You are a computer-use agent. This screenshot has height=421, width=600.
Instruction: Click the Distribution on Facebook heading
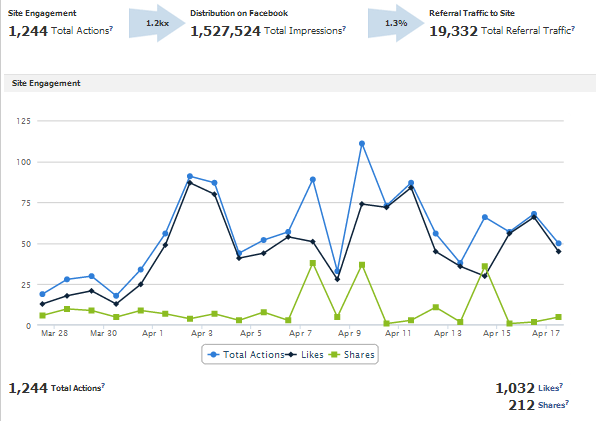239,13
